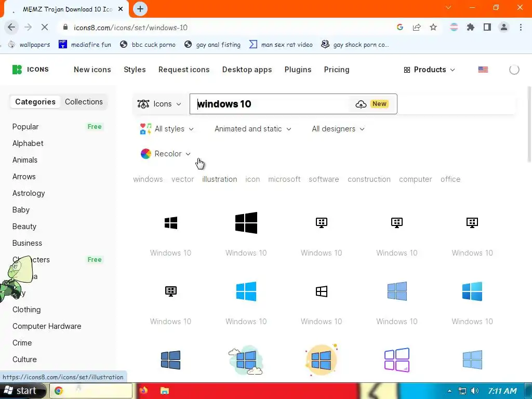Select the Arrows category
Screen dimensions: 532x399
[24, 177]
